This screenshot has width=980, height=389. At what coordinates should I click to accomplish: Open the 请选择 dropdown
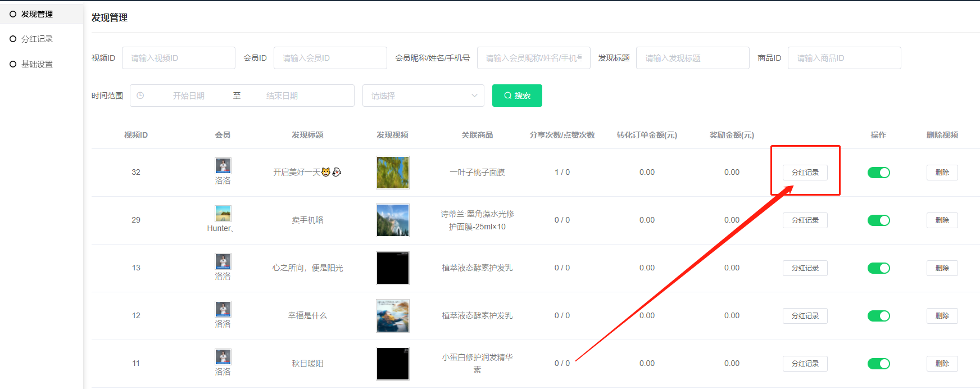(x=424, y=96)
